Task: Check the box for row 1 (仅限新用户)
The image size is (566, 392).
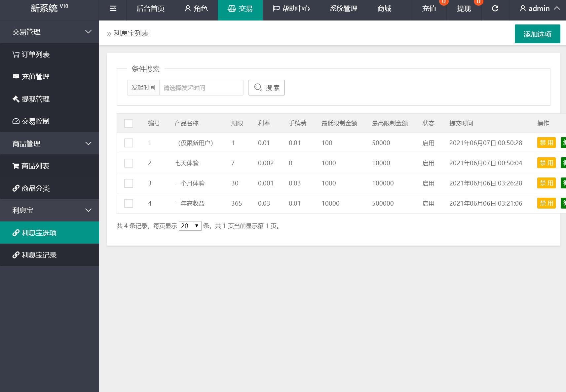Action: (x=129, y=143)
